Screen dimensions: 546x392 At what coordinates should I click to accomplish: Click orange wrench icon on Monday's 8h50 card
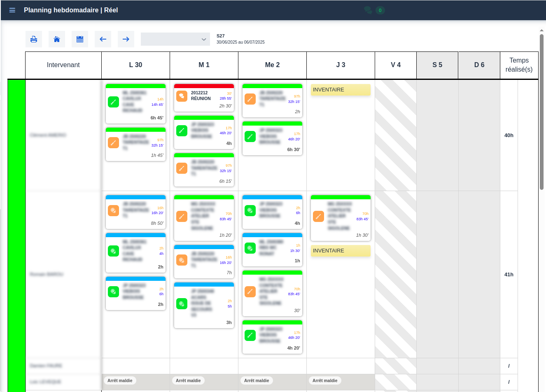tap(113, 211)
